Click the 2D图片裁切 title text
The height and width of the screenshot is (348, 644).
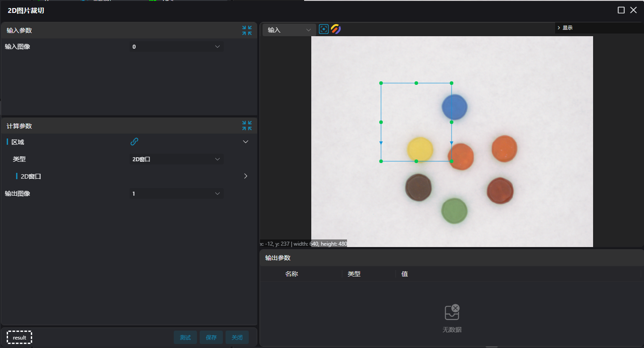[26, 10]
